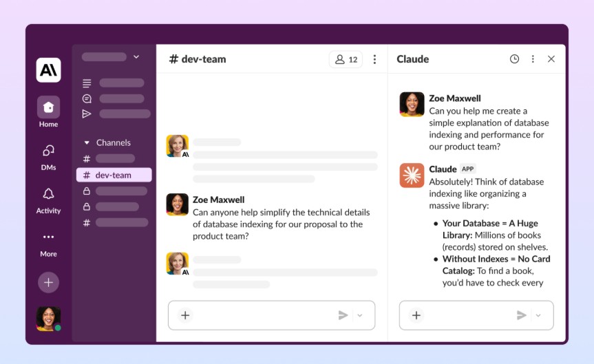Image resolution: width=594 pixels, height=364 pixels.
Task: Open send options arrow in dev-team composer
Action: coord(361,315)
